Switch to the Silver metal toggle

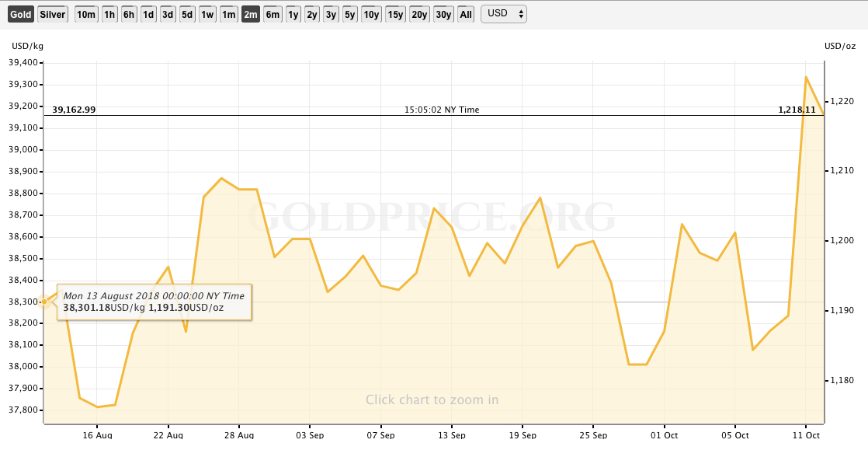[53, 14]
